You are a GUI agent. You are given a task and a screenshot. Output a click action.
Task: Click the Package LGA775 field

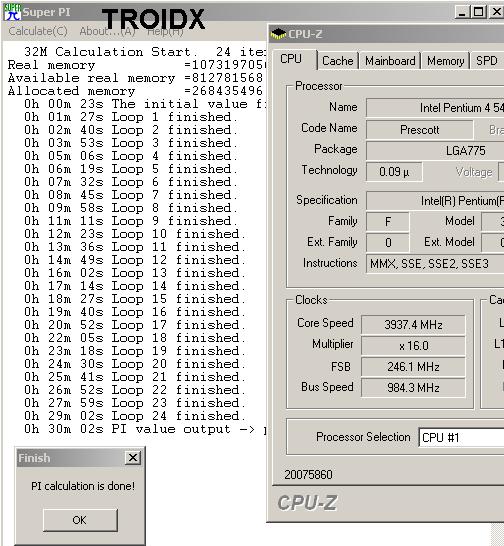click(435, 151)
